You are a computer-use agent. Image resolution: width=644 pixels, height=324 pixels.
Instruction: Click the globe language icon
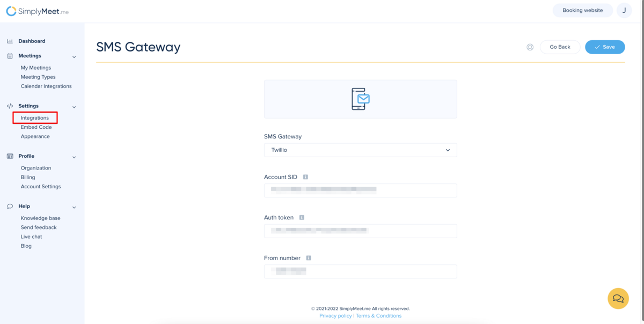[x=530, y=47]
